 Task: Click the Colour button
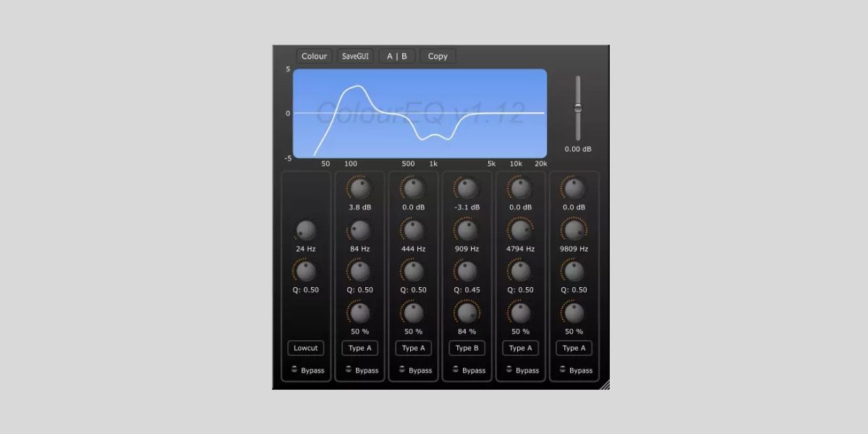pos(314,56)
